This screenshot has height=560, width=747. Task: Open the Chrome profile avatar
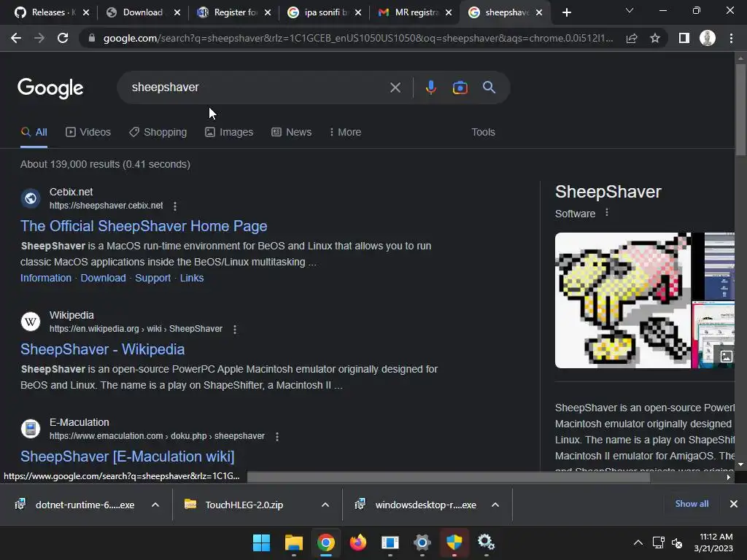tap(708, 38)
